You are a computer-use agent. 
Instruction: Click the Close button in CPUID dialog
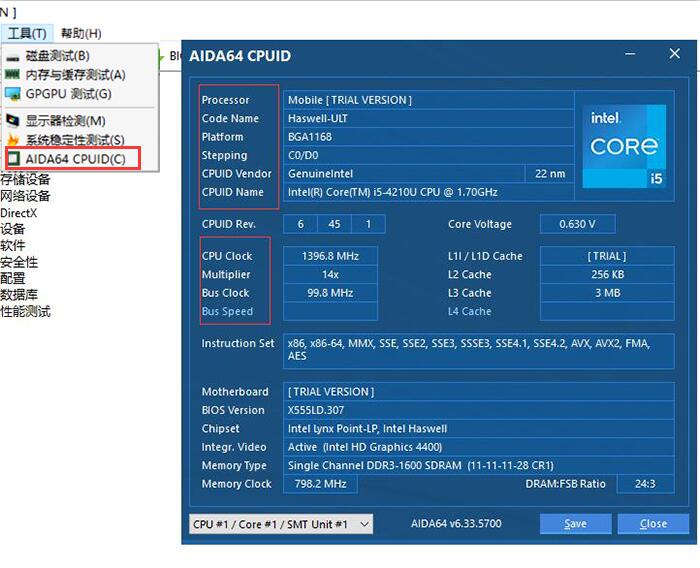point(653,524)
